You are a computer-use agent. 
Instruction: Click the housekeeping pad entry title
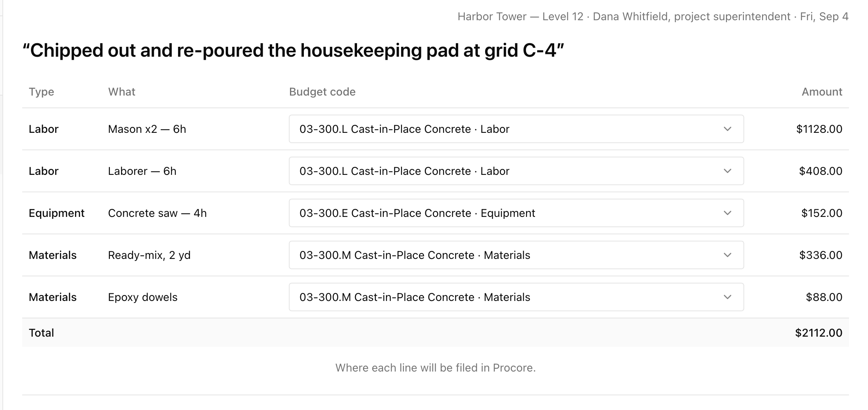click(293, 50)
